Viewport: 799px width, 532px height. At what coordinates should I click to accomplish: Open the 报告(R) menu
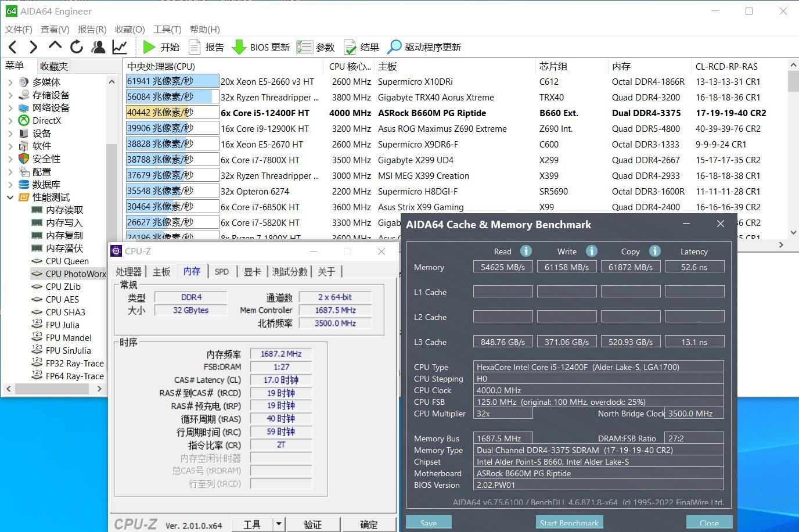click(92, 29)
